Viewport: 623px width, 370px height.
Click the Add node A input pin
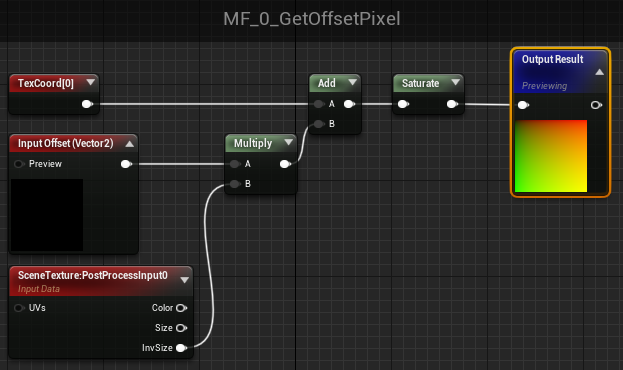tap(319, 104)
